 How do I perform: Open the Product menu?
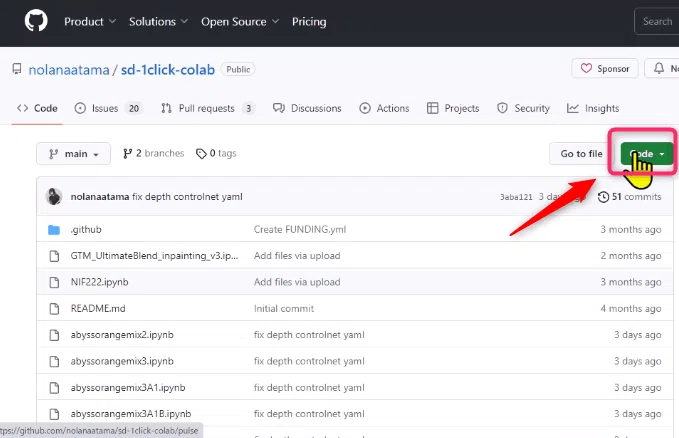[90, 21]
